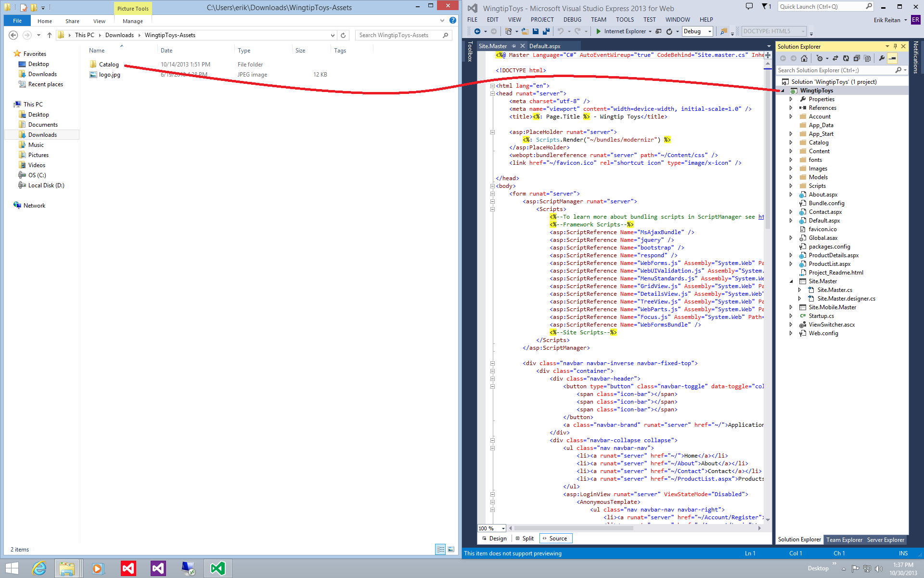Switch to the Default.aspx tab

tap(545, 46)
